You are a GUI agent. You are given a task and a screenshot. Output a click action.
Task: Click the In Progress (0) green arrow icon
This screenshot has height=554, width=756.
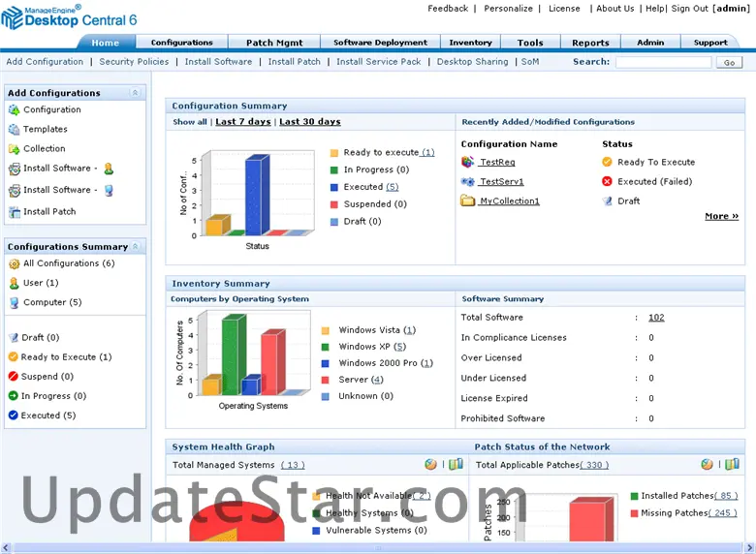(13, 396)
